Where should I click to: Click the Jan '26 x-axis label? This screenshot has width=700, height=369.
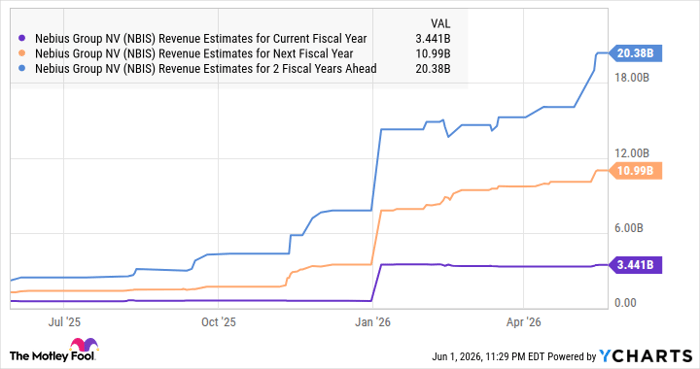click(x=373, y=322)
